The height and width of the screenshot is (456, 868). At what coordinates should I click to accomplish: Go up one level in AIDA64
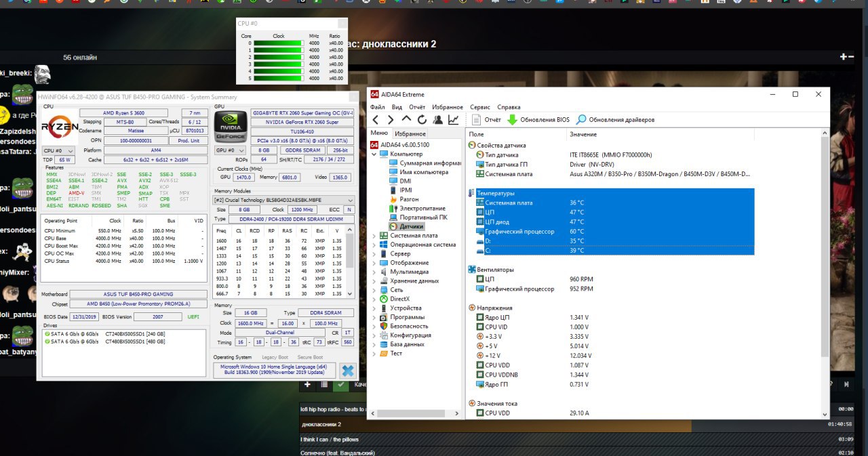point(406,120)
